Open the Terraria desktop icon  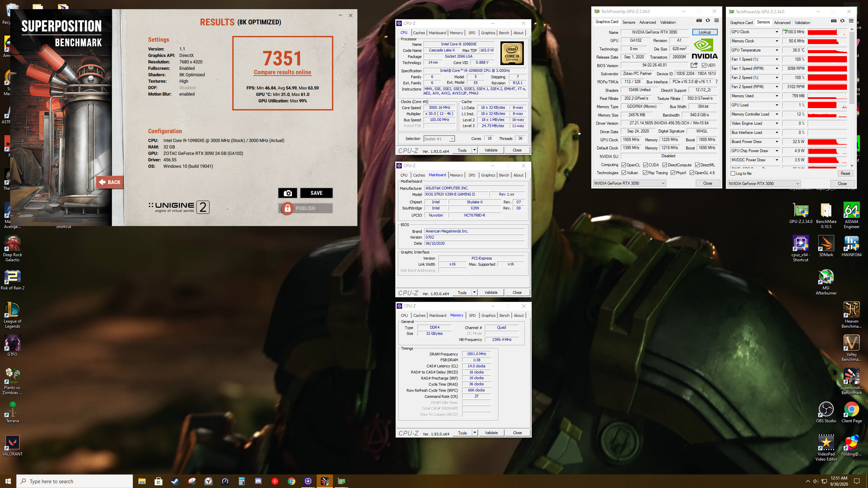[x=13, y=412]
